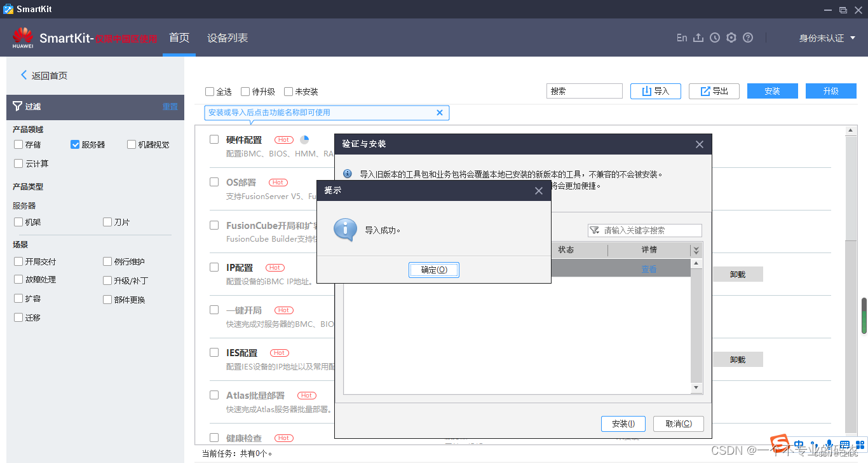Click the info icon in 提示 dialog
Image resolution: width=868 pixels, height=463 pixels.
pyautogui.click(x=346, y=230)
